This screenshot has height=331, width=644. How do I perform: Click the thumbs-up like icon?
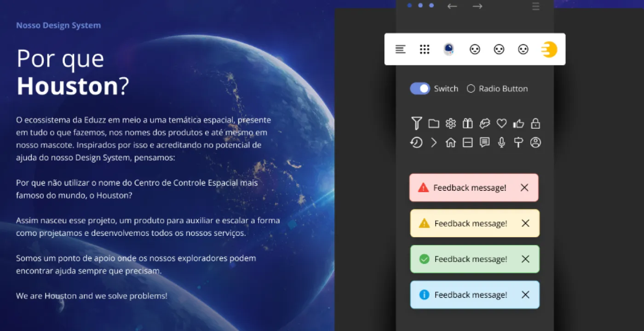(x=518, y=123)
